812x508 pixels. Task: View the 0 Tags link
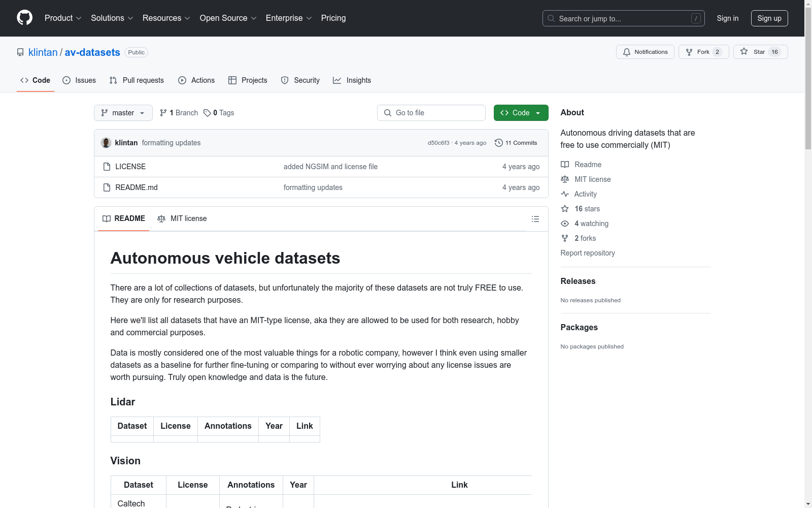point(219,113)
